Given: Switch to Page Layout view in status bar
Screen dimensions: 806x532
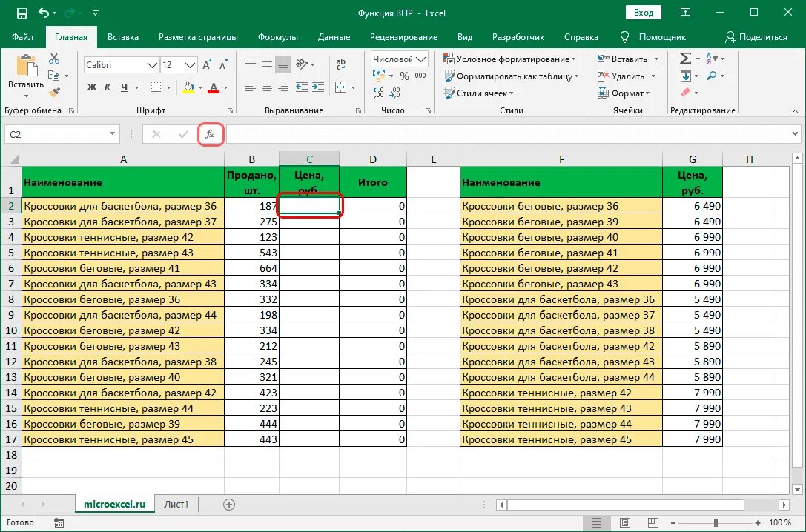Looking at the screenshot, I should pos(625,523).
